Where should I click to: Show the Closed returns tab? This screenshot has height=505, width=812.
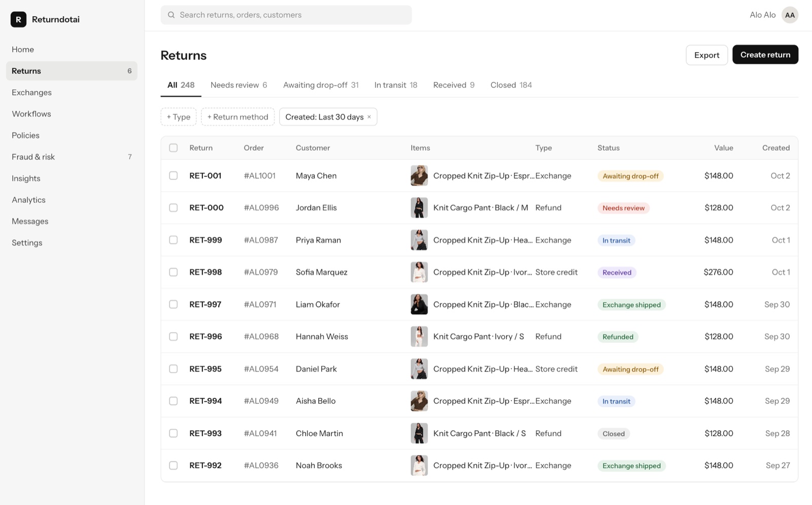click(511, 85)
